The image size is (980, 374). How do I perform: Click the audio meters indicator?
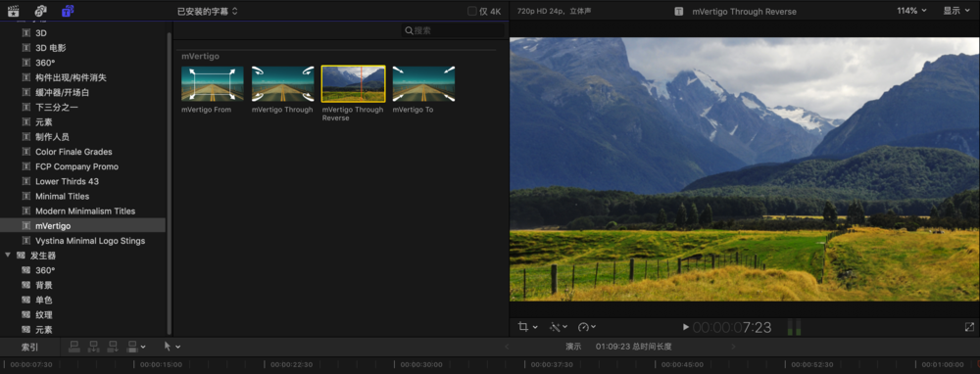[x=794, y=327]
